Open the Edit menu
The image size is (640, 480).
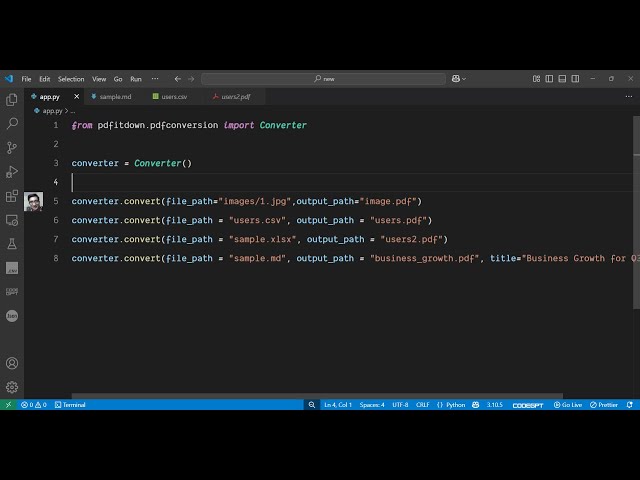(x=44, y=79)
